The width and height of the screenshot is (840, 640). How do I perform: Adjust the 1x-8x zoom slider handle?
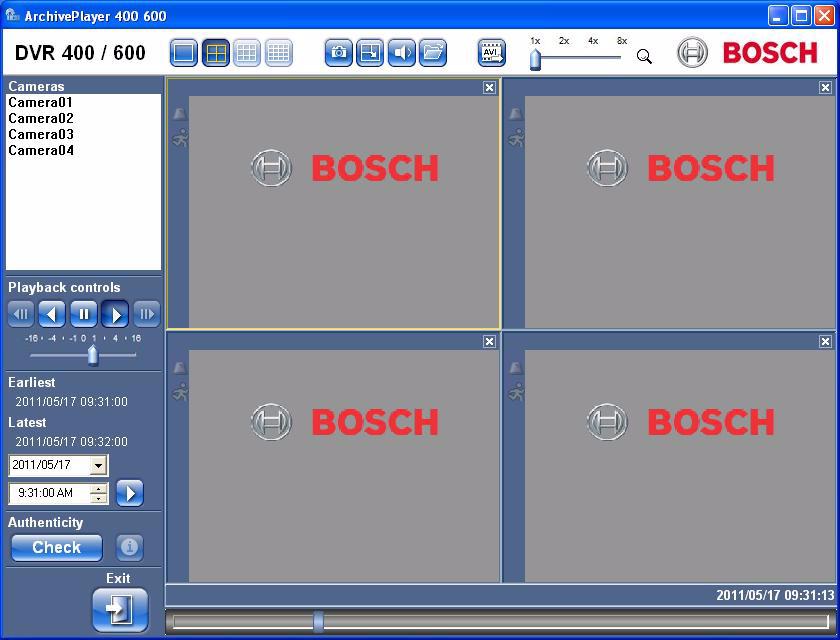coord(535,59)
